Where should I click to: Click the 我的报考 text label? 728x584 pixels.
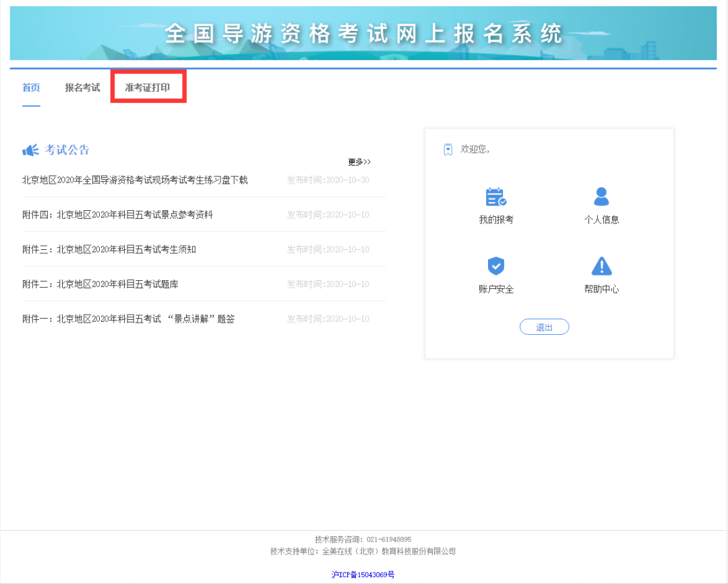click(x=496, y=220)
